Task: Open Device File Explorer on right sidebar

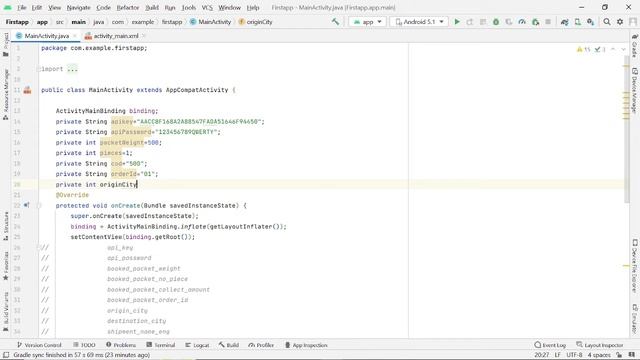Action: pyautogui.click(x=635, y=266)
